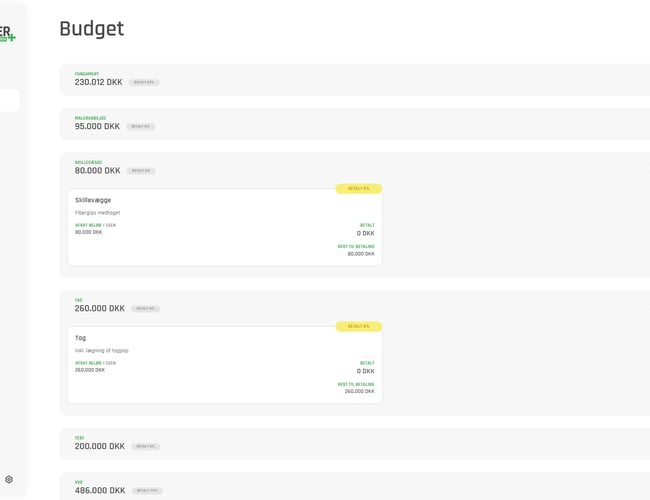Click the Rest til betaling 260.000 DKK value
The image size is (650, 500).
[359, 391]
